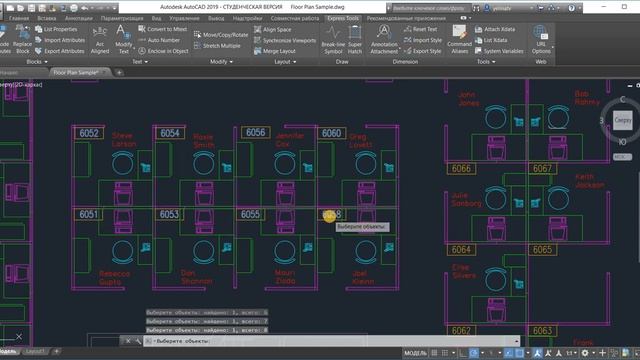Select Import Attributes tool
640x360 pixels.
pos(60,40)
